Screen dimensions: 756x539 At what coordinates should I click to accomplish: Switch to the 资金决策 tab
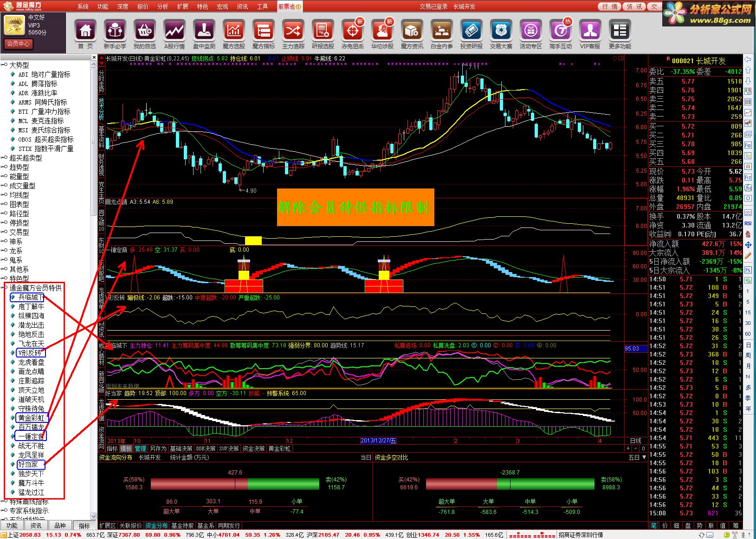(x=254, y=448)
